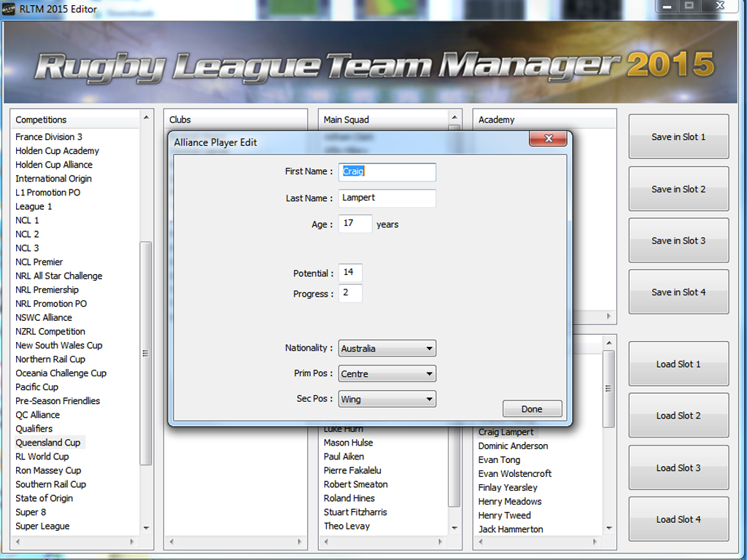This screenshot has height=560, width=747.
Task: Select Queensland Cup in Competitions list
Action: coord(49,442)
